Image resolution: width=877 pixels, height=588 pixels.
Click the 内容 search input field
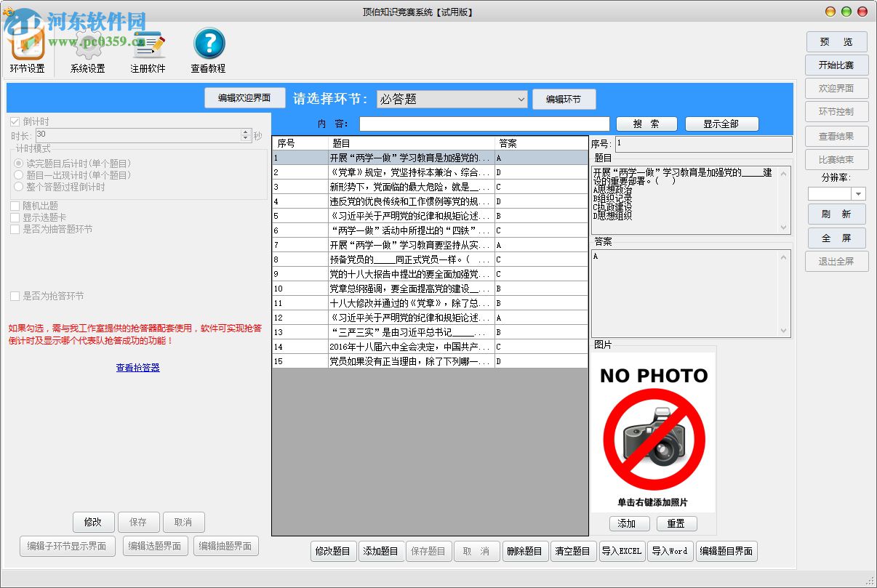[x=484, y=123]
